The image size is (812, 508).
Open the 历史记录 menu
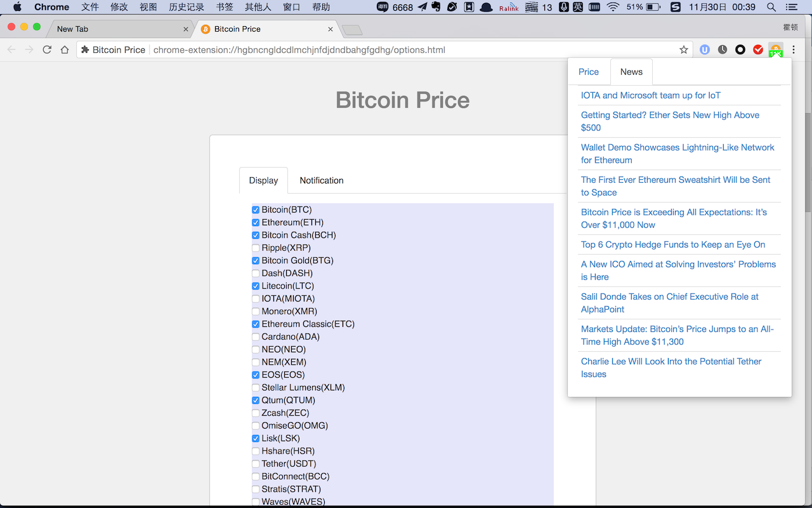[187, 7]
